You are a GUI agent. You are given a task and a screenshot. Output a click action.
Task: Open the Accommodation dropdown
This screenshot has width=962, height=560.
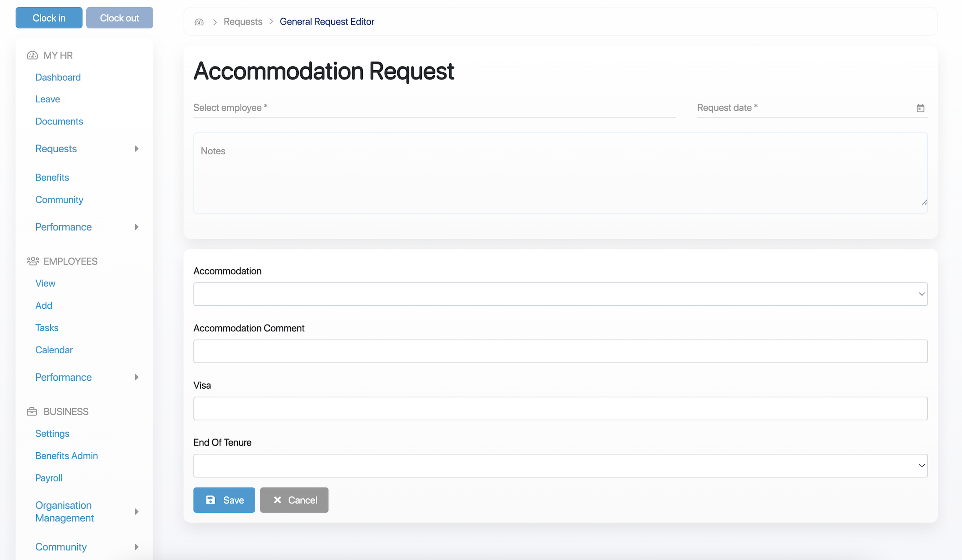pos(560,294)
